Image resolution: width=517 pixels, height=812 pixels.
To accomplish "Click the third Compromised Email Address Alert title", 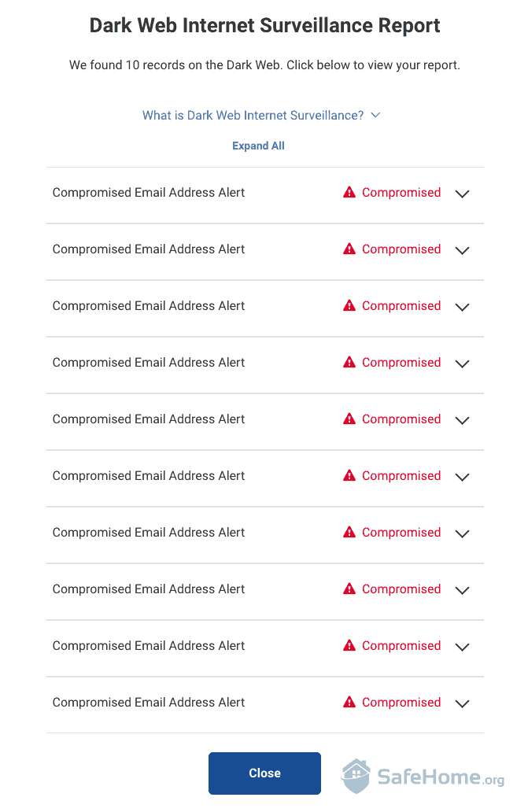I will point(149,306).
